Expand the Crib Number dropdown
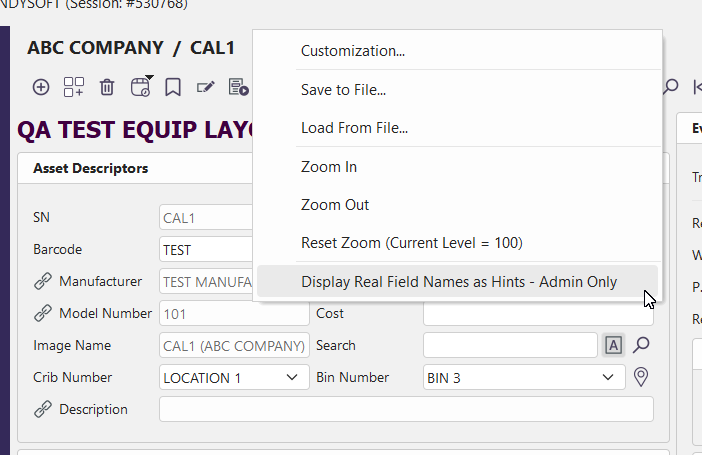This screenshot has height=455, width=702. (x=291, y=377)
